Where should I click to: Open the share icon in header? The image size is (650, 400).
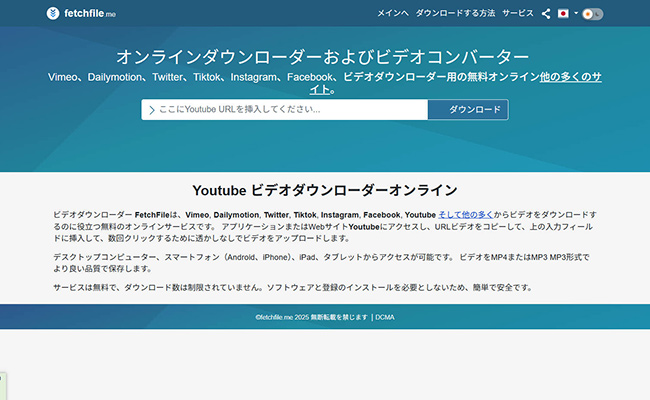[546, 14]
